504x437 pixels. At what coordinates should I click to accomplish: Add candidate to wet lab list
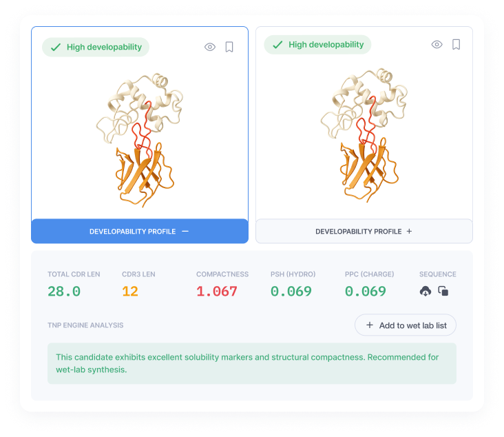[x=406, y=325]
